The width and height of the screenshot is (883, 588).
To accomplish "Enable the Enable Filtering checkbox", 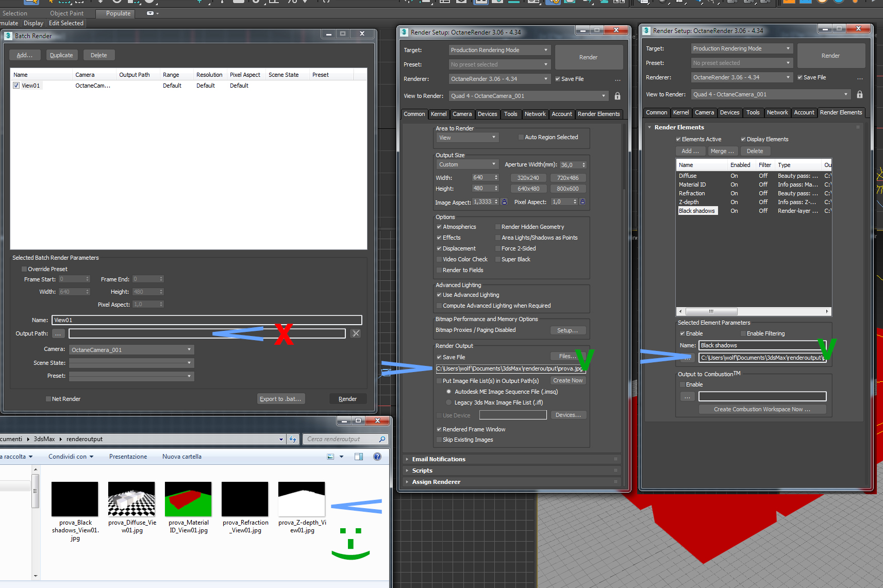I will coord(743,333).
